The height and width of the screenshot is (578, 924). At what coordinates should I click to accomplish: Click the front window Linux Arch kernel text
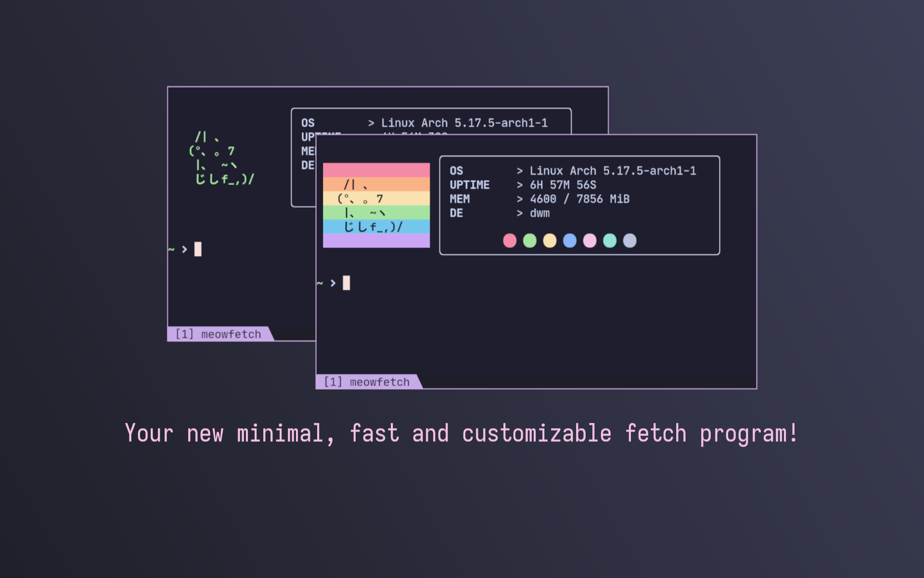(x=613, y=171)
